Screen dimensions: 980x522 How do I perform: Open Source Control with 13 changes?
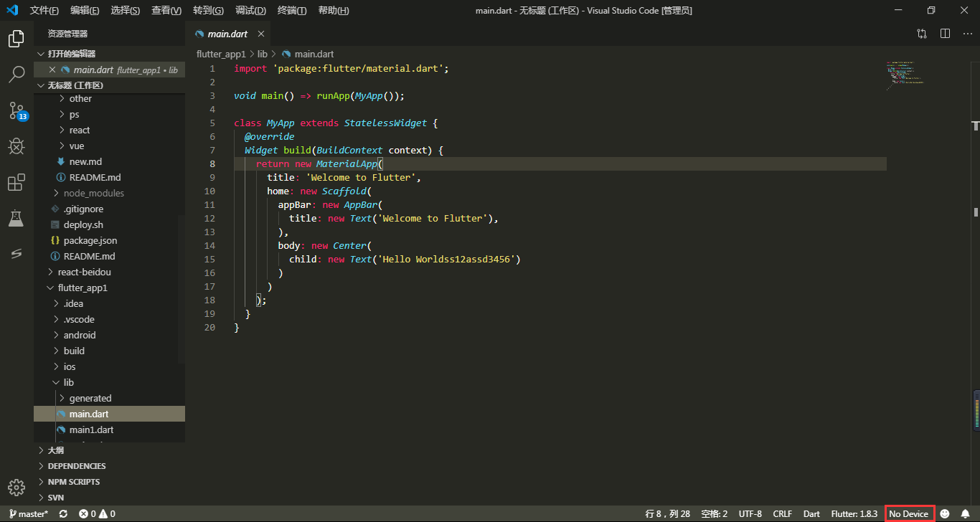(x=17, y=110)
